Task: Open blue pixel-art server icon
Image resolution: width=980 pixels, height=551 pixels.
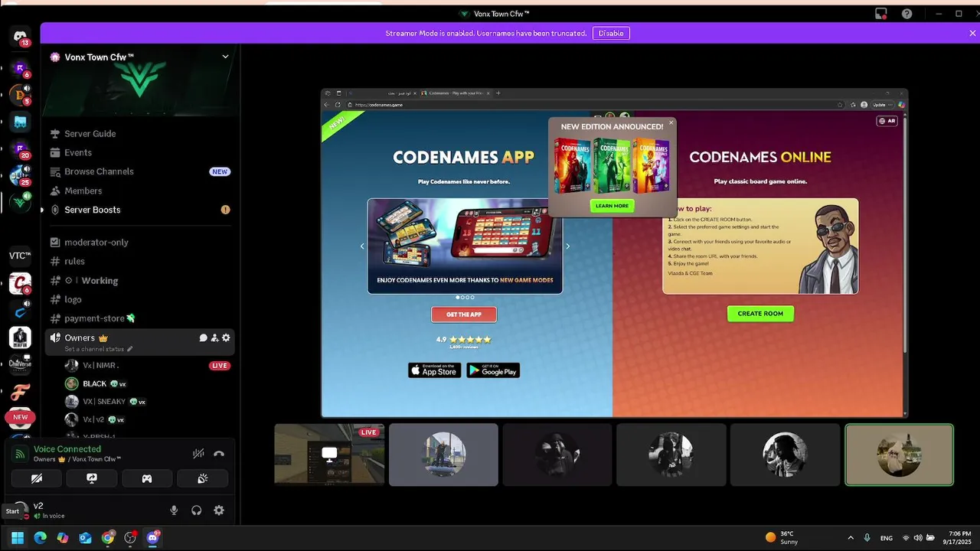Action: coord(20,122)
